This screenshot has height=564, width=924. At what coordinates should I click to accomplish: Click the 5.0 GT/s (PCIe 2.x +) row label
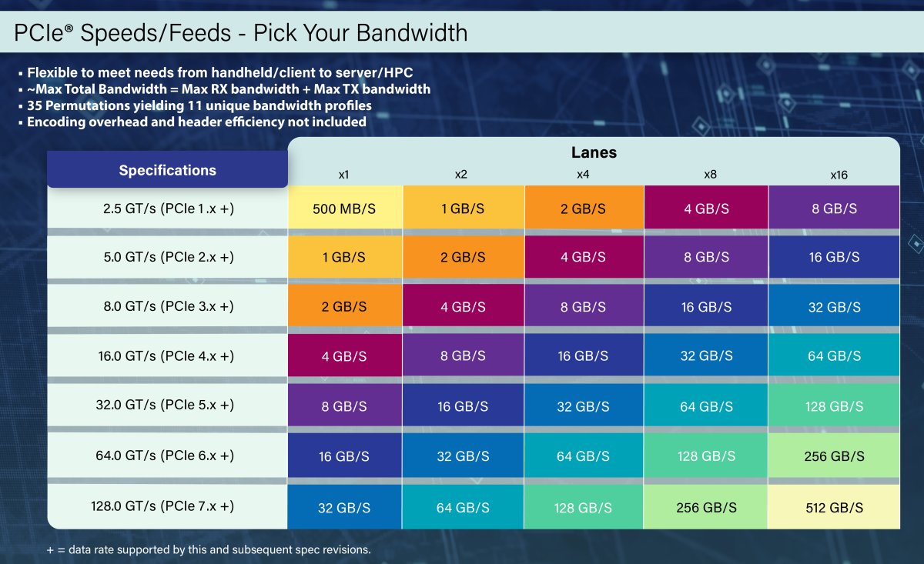168,257
